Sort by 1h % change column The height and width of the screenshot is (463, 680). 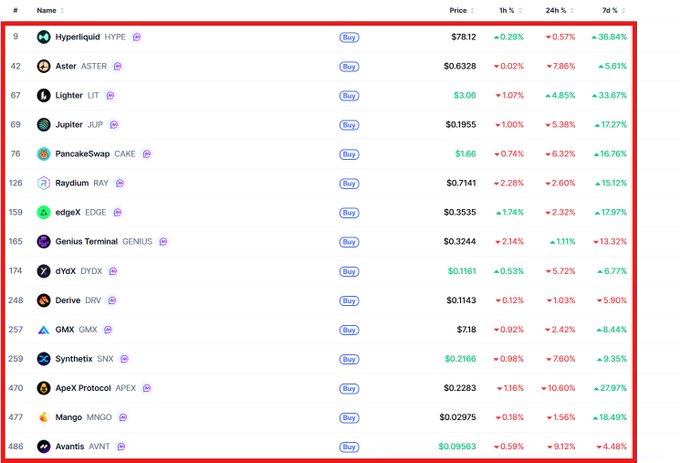(x=510, y=10)
